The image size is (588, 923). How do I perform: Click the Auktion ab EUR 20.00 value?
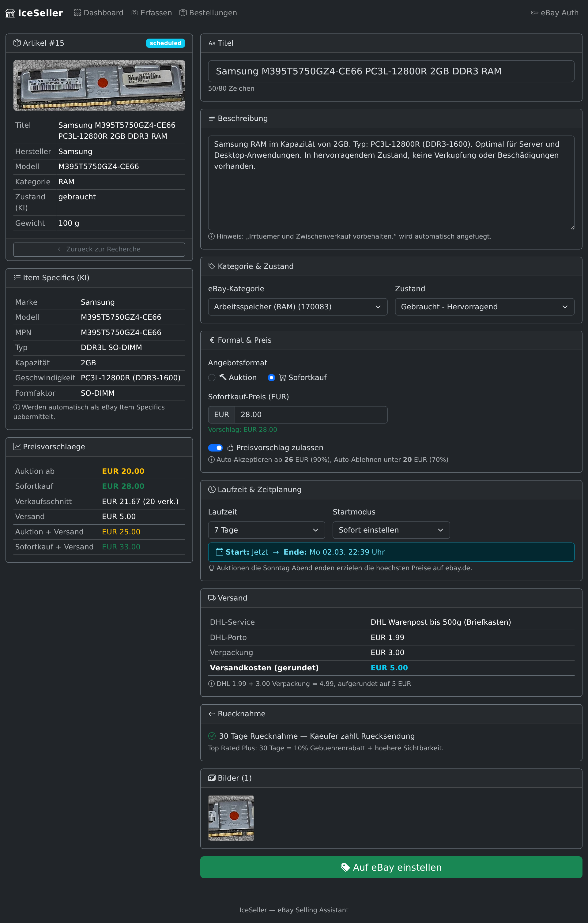[123, 471]
